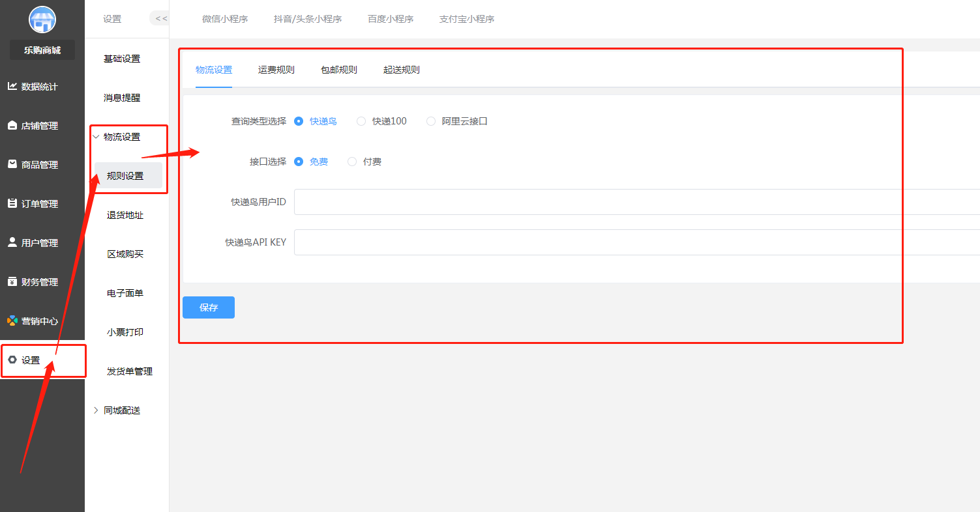Viewport: 980px width, 512px height.
Task: Select the 快递鸟 query type radio
Action: (x=299, y=121)
